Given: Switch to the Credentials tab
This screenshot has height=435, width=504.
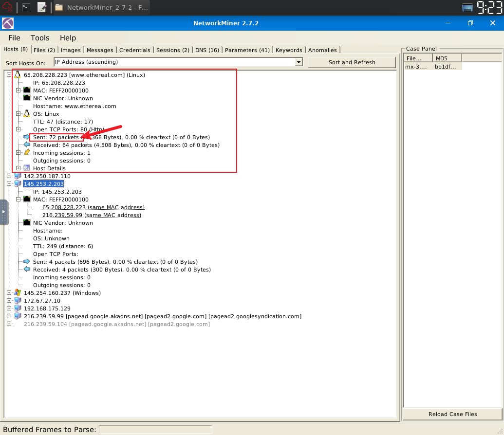Looking at the screenshot, I should click(135, 50).
